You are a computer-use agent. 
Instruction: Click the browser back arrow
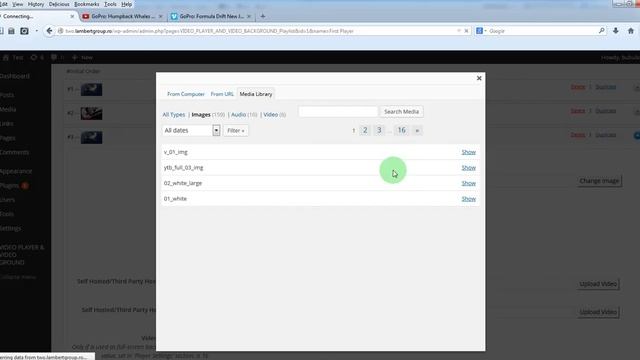[49, 31]
